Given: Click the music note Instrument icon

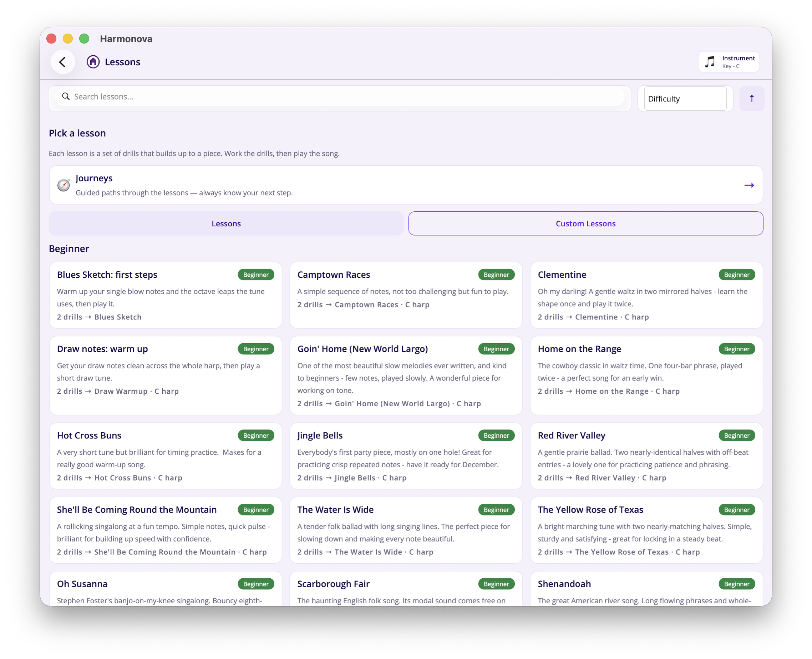Looking at the screenshot, I should pyautogui.click(x=709, y=61).
